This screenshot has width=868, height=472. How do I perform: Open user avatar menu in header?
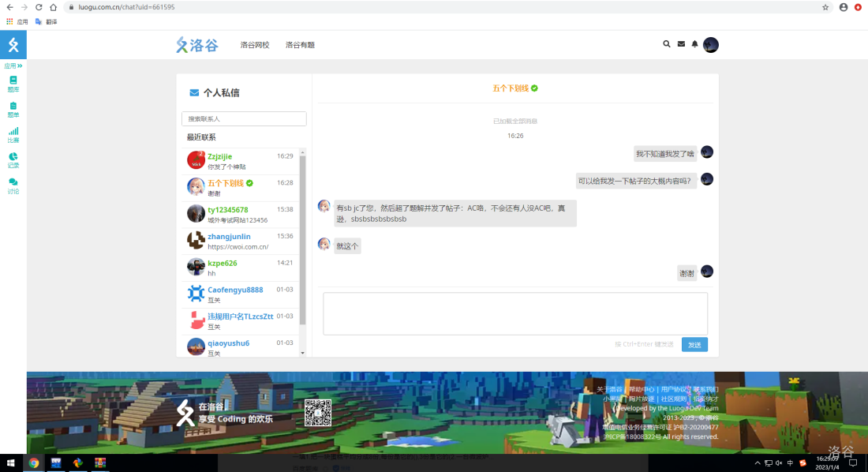point(711,45)
